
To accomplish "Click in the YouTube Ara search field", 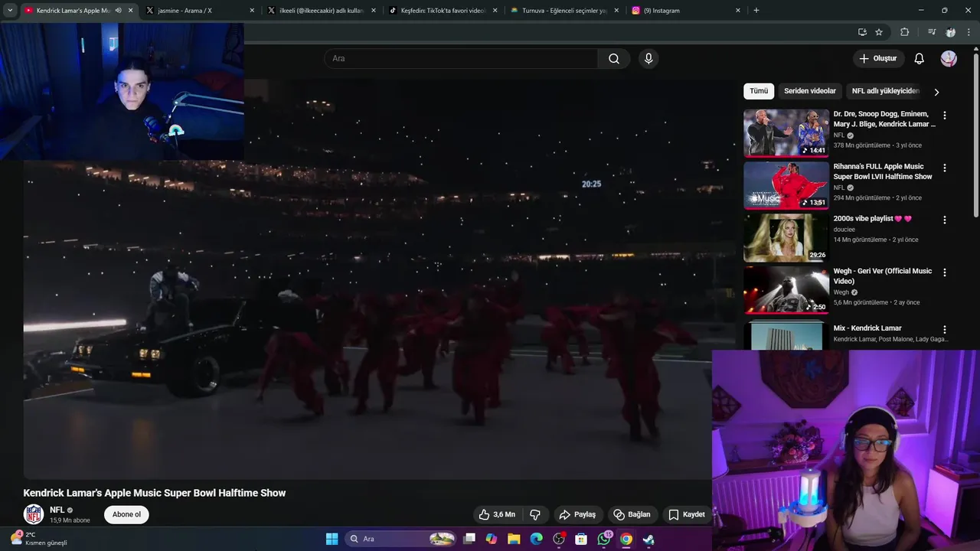I will (461, 59).
